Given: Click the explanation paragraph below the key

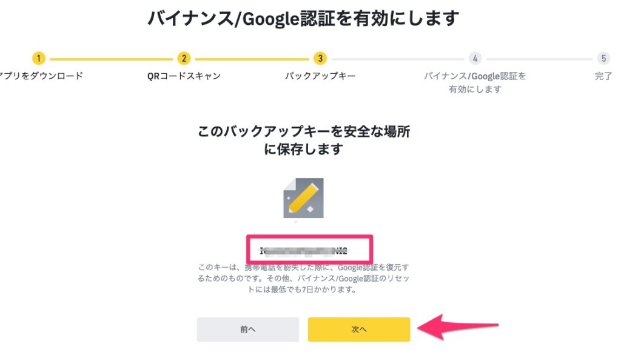Looking at the screenshot, I should (303, 278).
